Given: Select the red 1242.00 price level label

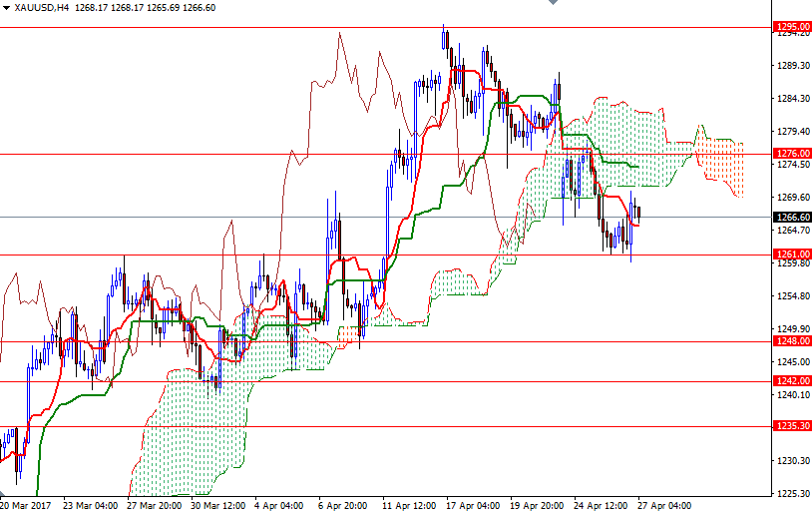Looking at the screenshot, I should pyautogui.click(x=792, y=381).
